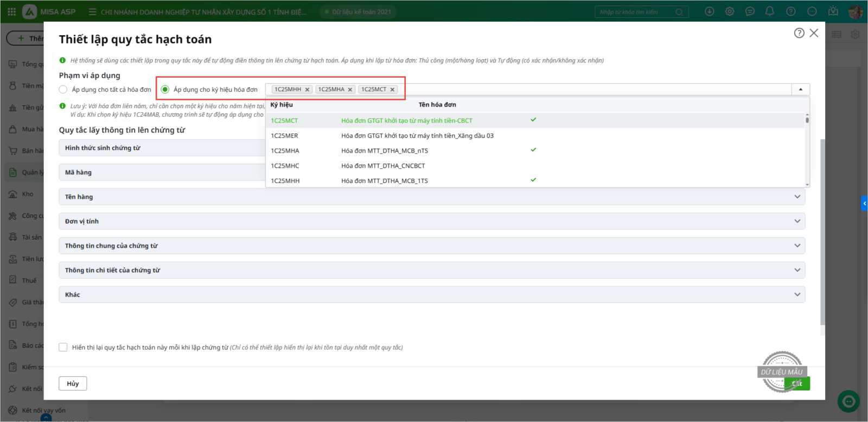Tick 'Hiển thị lại quy tắc hạch toán' checkbox
The height and width of the screenshot is (422, 868).
63,348
